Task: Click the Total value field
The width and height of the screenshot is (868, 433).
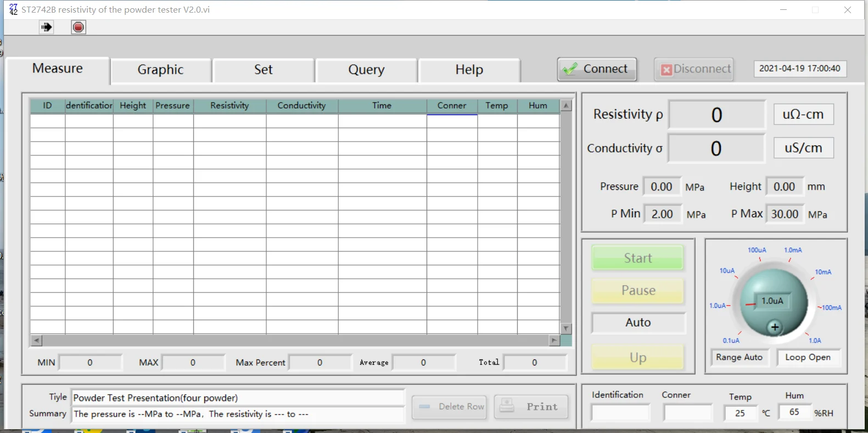Action: tap(535, 363)
